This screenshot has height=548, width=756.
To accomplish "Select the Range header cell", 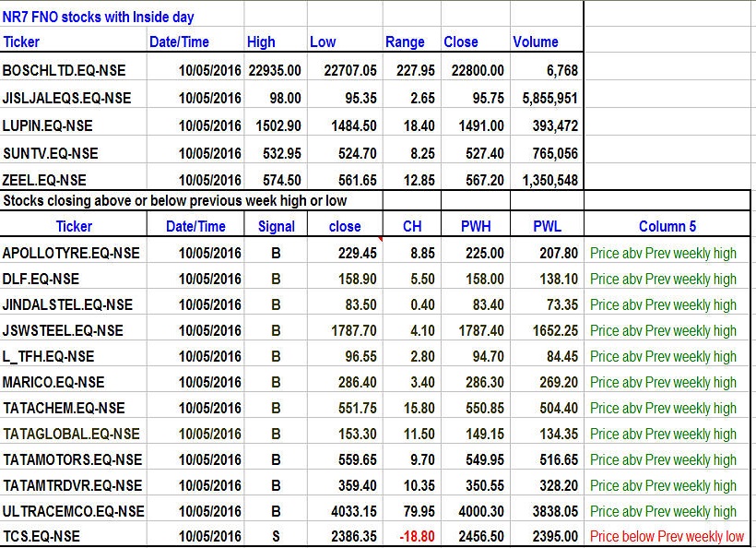I will [x=404, y=41].
